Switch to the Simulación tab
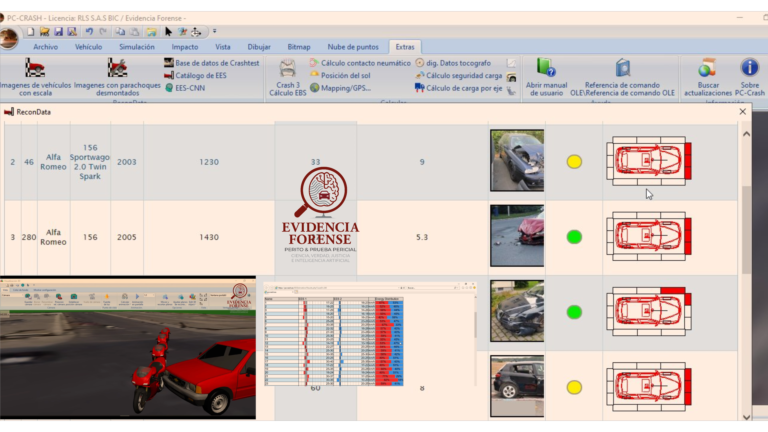 point(137,47)
